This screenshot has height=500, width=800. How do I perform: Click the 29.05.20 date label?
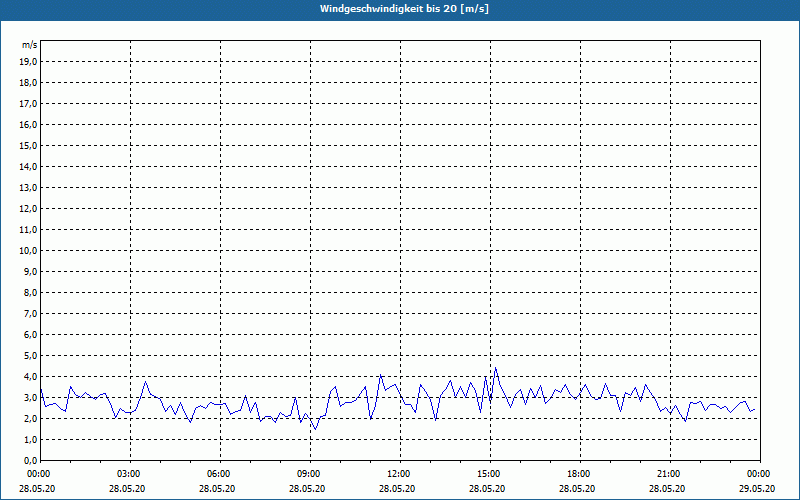(x=757, y=489)
